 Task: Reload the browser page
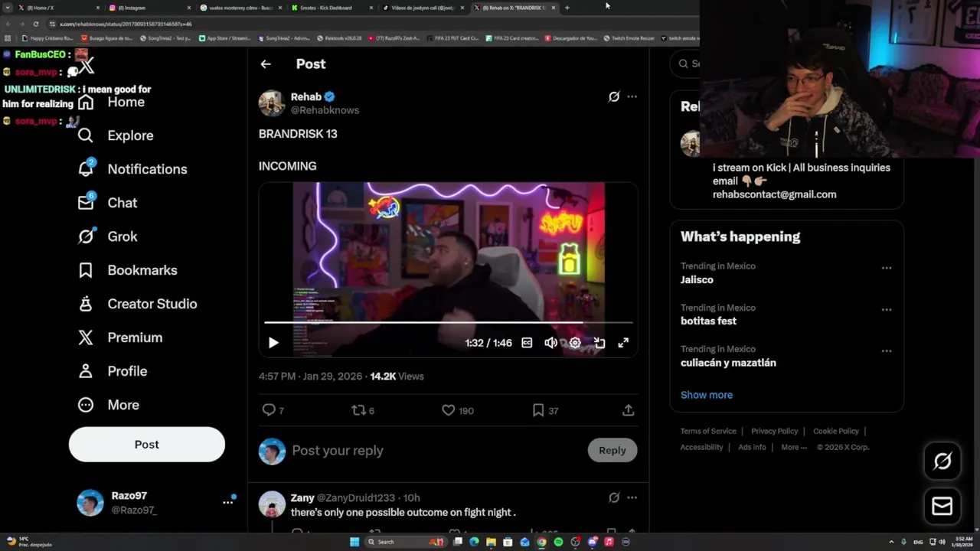pyautogui.click(x=35, y=24)
